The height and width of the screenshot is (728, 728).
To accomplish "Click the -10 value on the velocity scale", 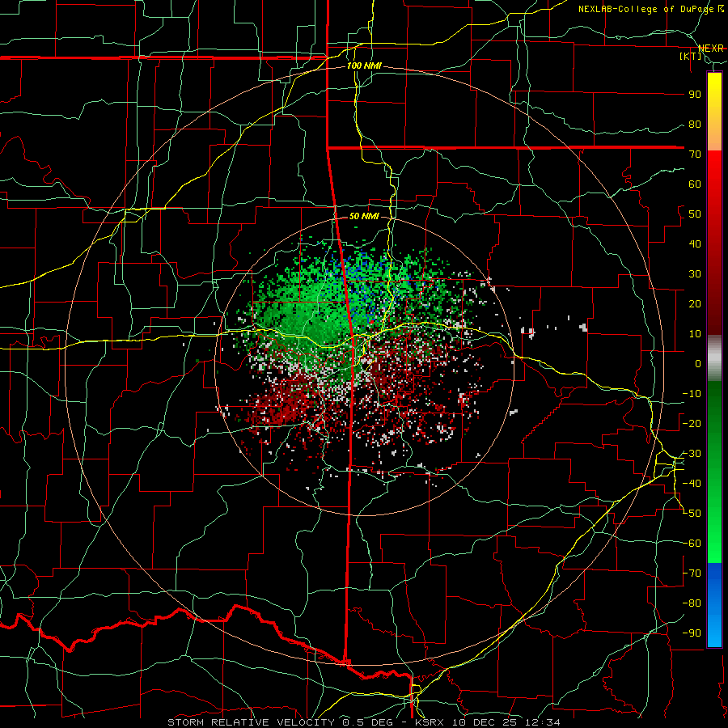I will point(692,394).
